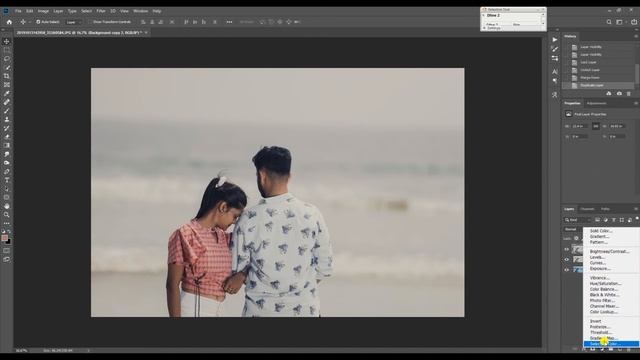Select the Brush tool

pos(7,111)
